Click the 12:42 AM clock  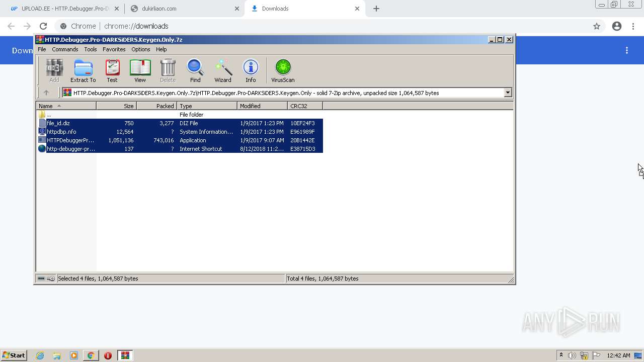point(618,355)
